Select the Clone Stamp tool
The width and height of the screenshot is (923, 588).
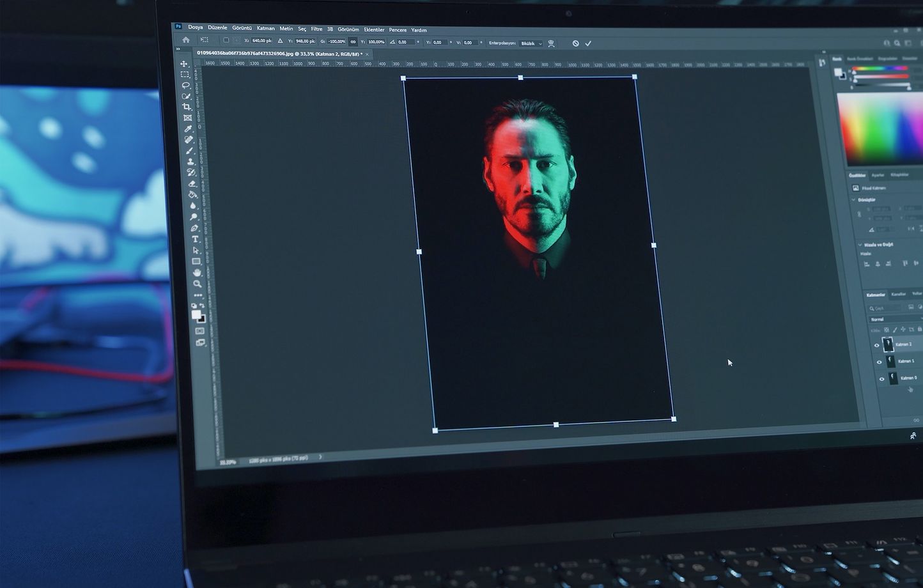point(190,162)
